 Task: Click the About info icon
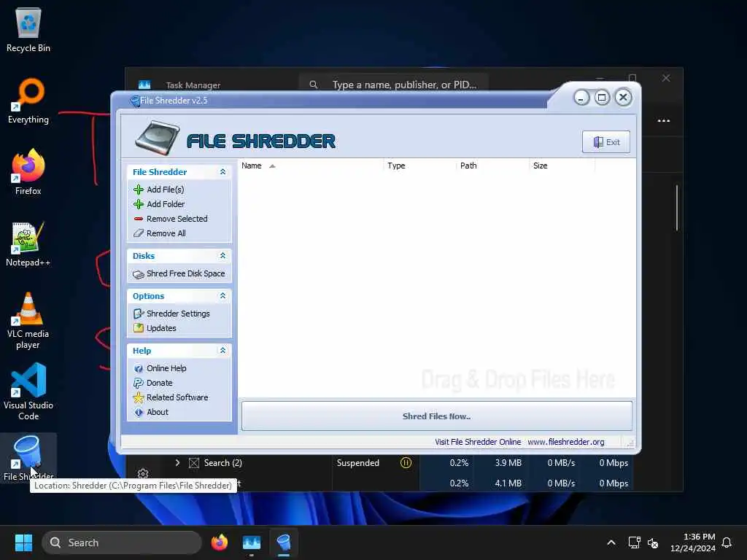click(138, 413)
